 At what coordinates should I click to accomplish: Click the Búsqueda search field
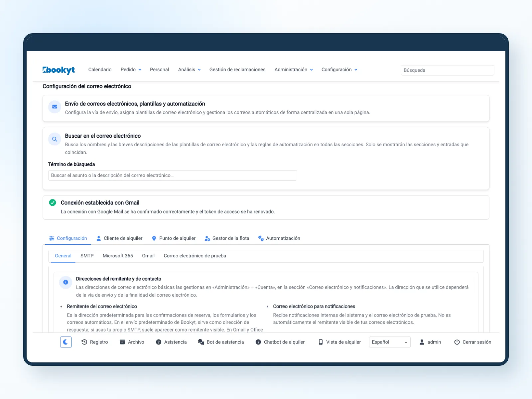click(447, 70)
